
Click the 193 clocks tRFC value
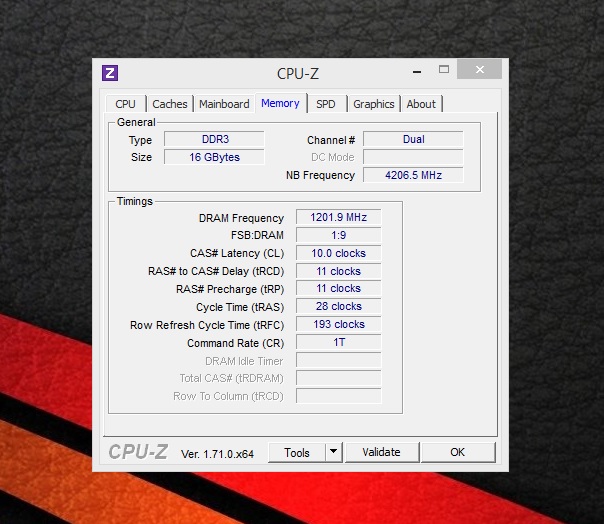point(339,324)
